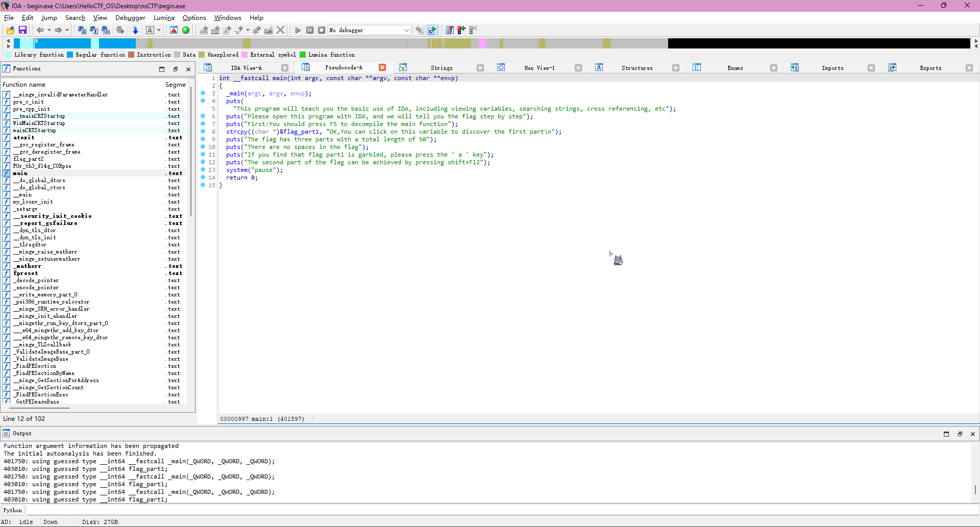Click the Regular function legend color swatch
The image size is (980, 527).
click(70, 55)
